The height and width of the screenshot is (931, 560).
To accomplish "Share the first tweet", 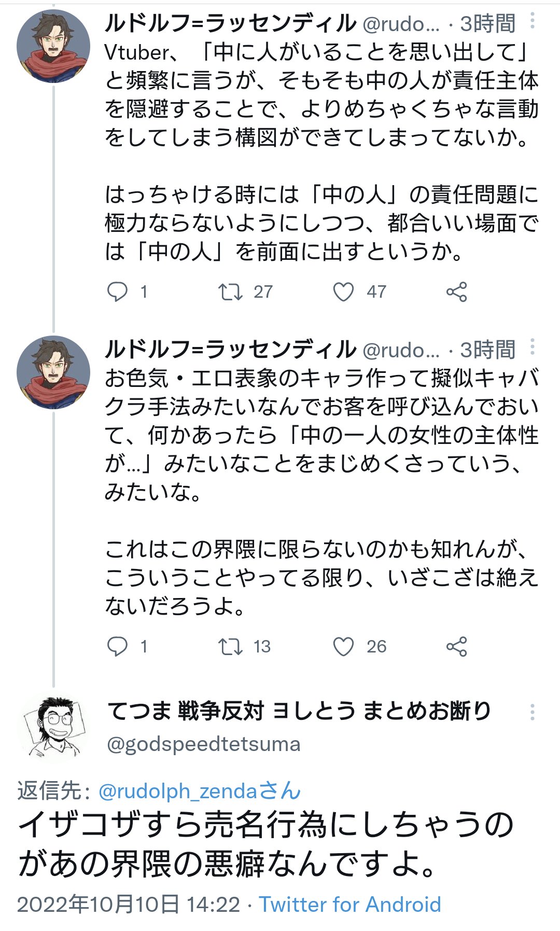I will [x=457, y=291].
